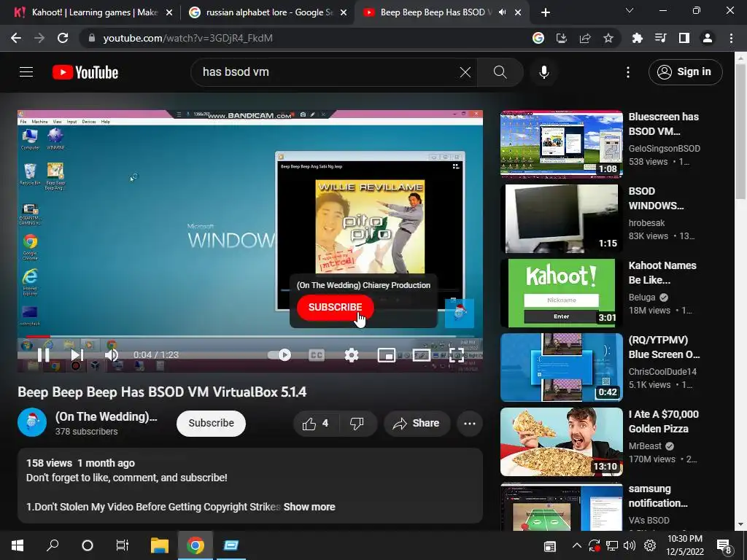Expand description with Show more

309,507
